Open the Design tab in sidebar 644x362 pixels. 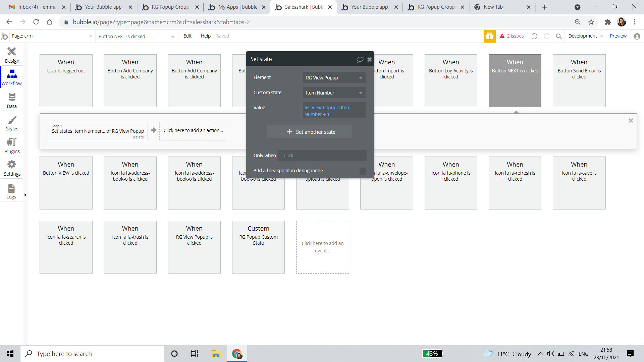point(12,55)
